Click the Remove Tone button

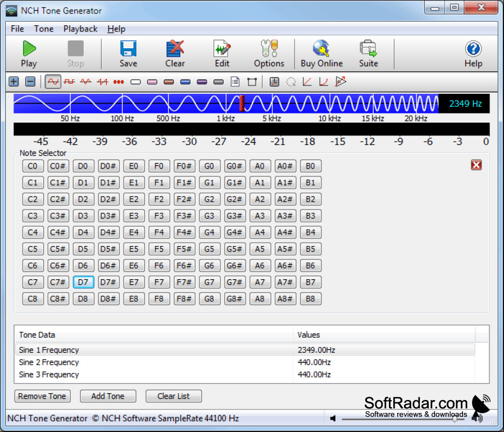click(x=42, y=396)
